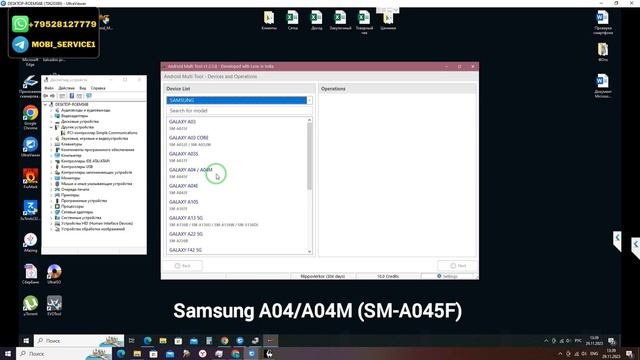
Task: Open Справка menu in Device Manager
Action: [x=98, y=88]
